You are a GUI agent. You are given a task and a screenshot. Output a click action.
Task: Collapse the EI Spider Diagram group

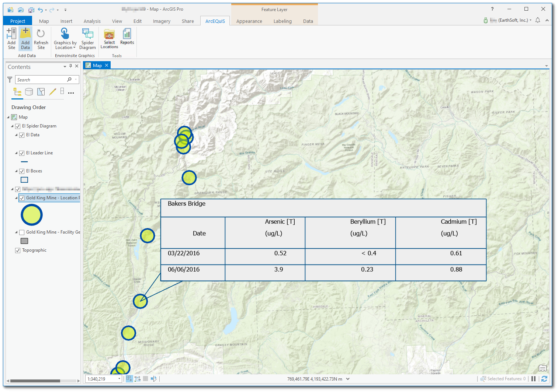pyautogui.click(x=12, y=126)
